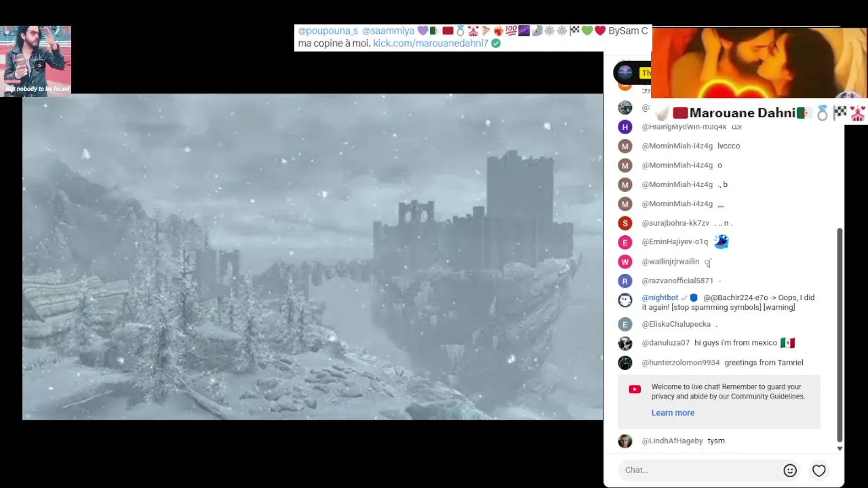868x488 pixels.
Task: Click the username @LindhAfHageby
Action: tap(672, 441)
